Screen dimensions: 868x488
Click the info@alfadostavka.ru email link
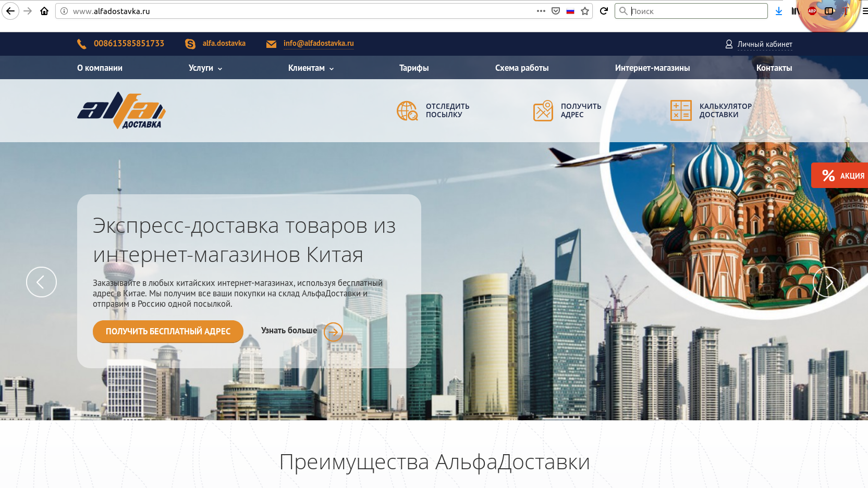[319, 43]
